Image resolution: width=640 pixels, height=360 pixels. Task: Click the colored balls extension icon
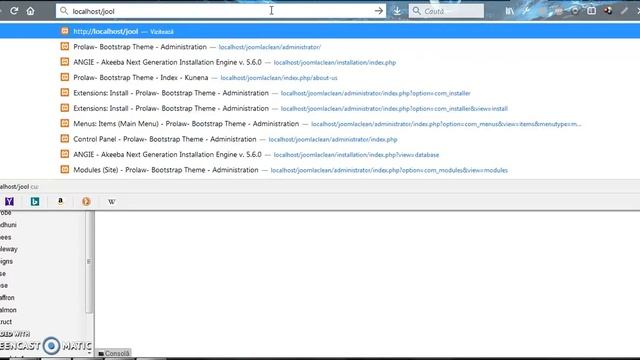pyautogui.click(x=608, y=11)
